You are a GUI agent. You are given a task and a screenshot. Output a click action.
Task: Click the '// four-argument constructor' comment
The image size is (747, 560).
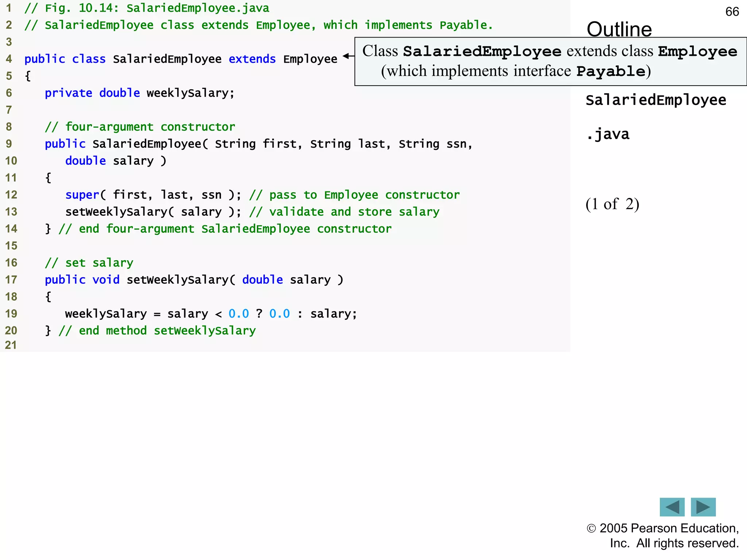(140, 127)
